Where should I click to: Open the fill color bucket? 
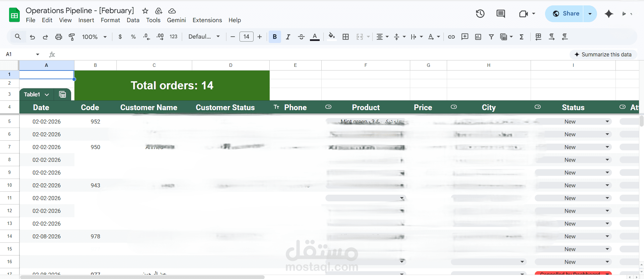pyautogui.click(x=331, y=36)
